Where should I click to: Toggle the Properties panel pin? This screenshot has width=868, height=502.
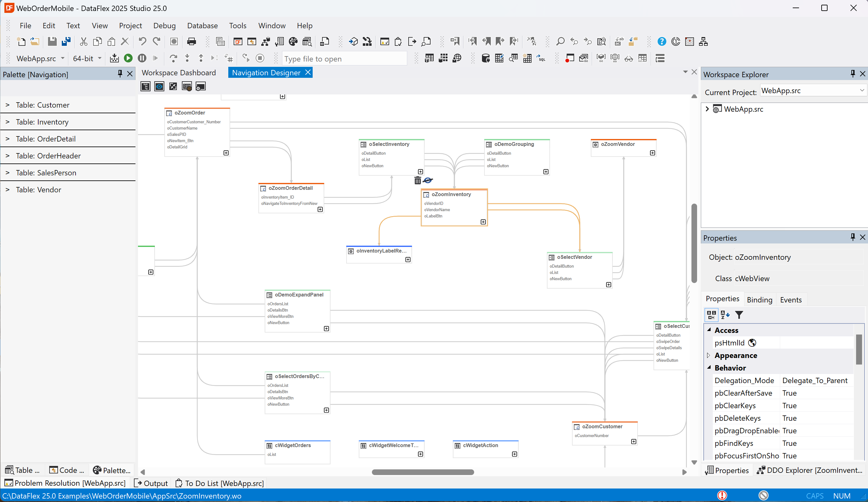pos(853,237)
